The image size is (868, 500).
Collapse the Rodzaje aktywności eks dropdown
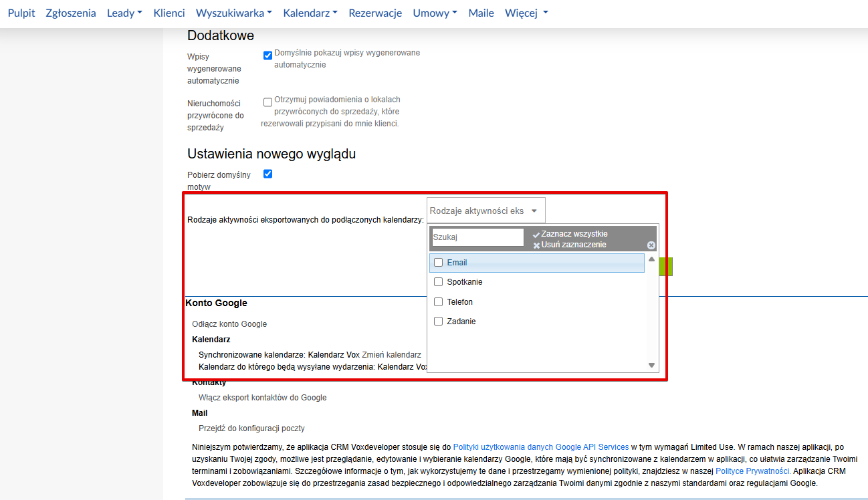coord(485,211)
